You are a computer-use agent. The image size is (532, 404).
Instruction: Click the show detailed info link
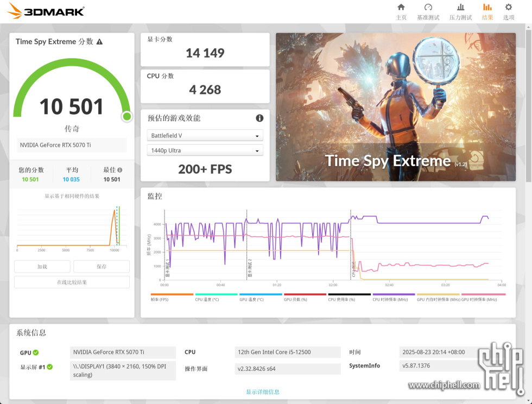(x=263, y=392)
